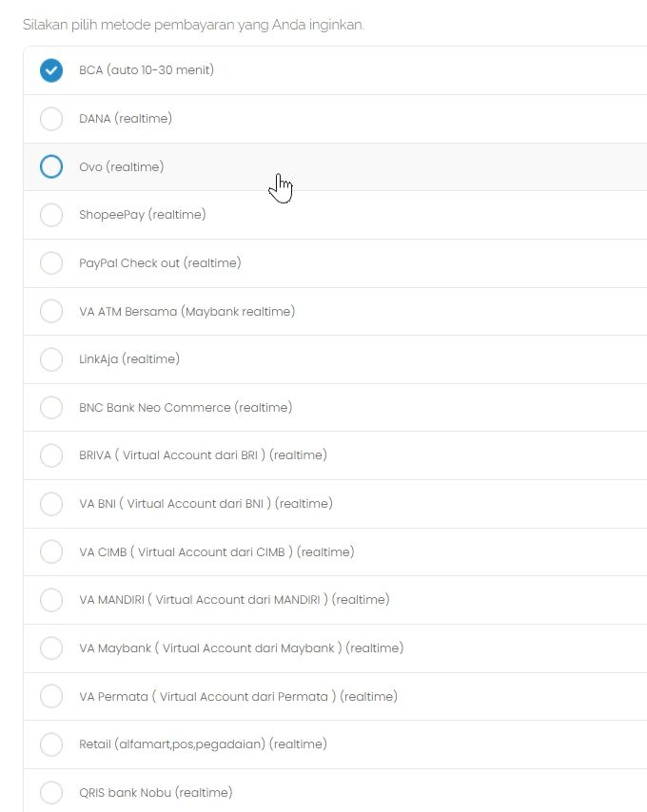Click 'VA MANDIRI ( Virtual Account dari MANDIRI )' text
The width and height of the screenshot is (647, 812).
[204, 600]
